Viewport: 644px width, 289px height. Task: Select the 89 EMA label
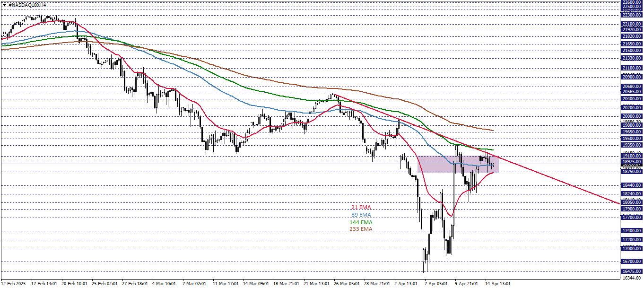(361, 215)
